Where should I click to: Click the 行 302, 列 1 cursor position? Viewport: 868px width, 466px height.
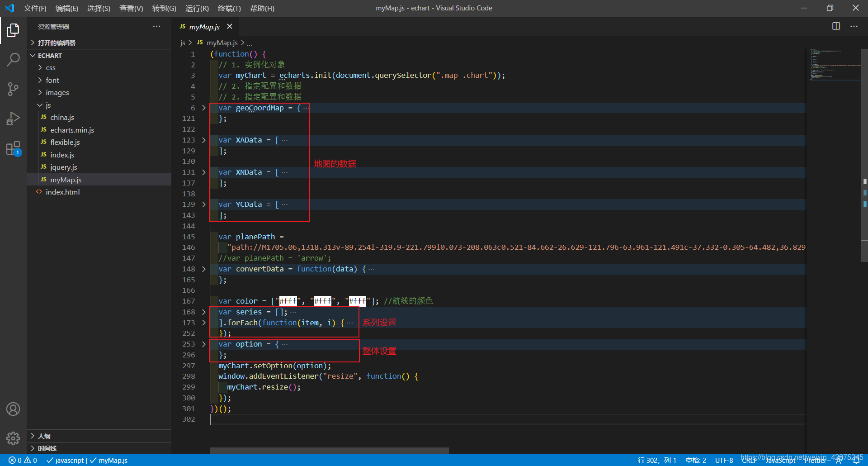[x=657, y=461]
